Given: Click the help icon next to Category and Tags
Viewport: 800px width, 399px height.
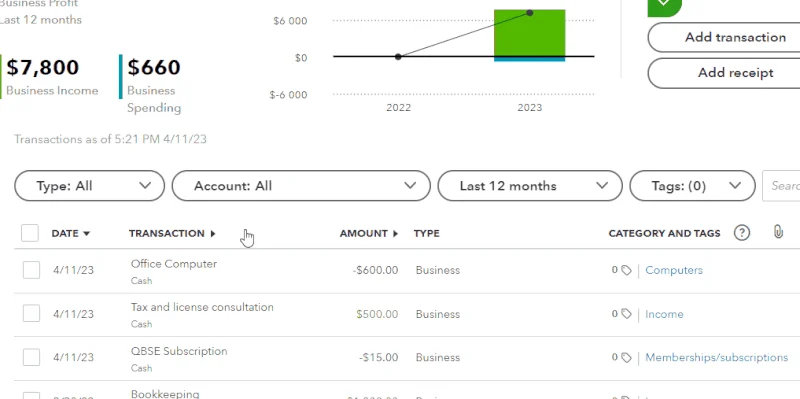Looking at the screenshot, I should pos(742,233).
